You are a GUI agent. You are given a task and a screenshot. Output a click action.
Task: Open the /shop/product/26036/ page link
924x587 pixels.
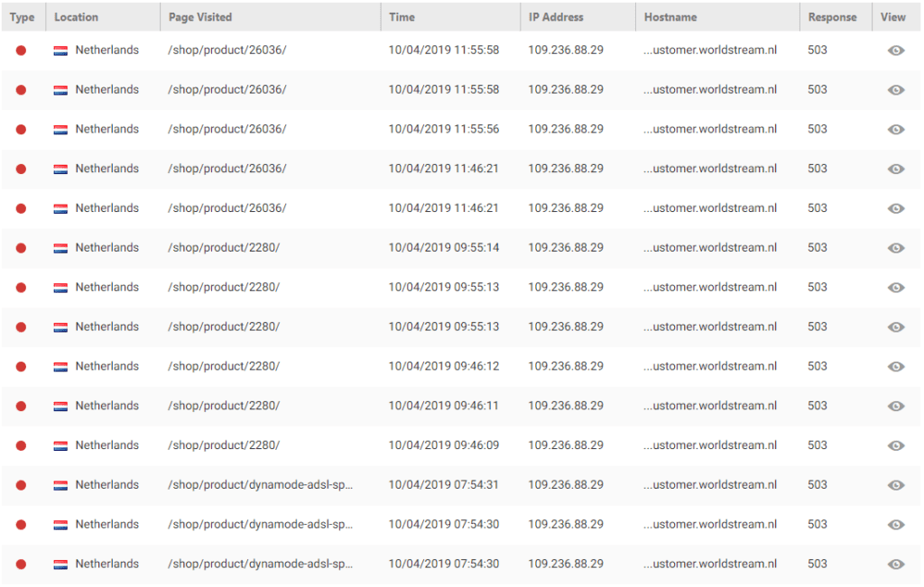[x=227, y=50]
